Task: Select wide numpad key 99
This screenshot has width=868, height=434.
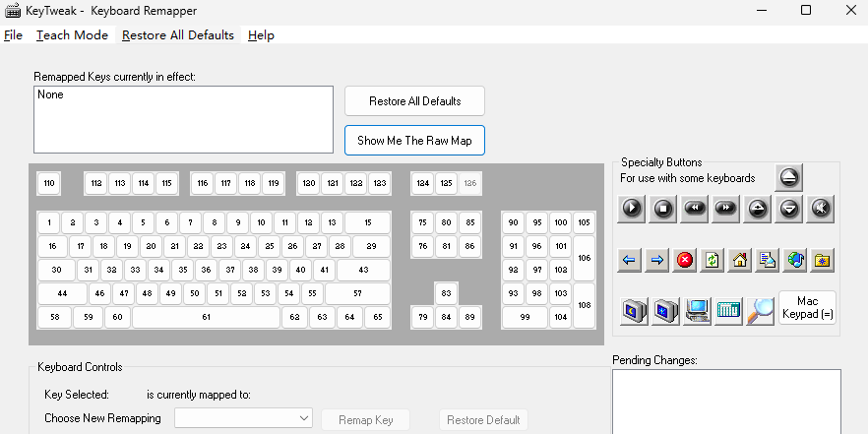Action: point(525,318)
